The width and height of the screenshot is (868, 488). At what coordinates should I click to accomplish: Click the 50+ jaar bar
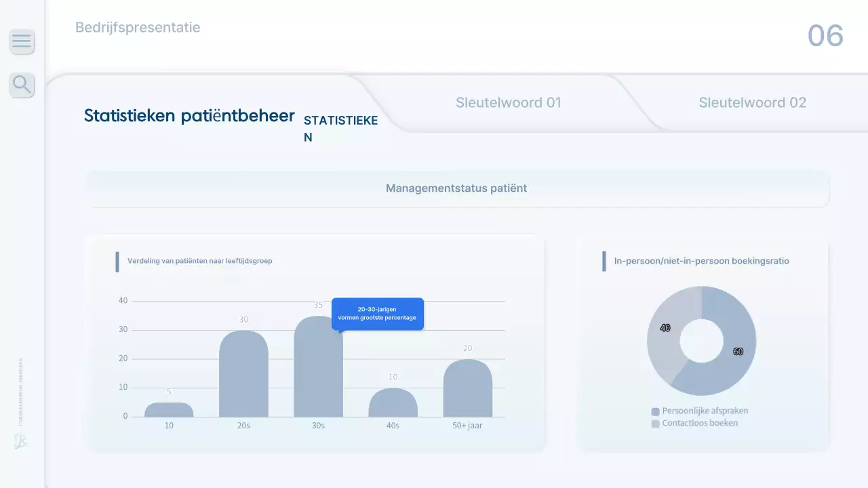point(467,388)
